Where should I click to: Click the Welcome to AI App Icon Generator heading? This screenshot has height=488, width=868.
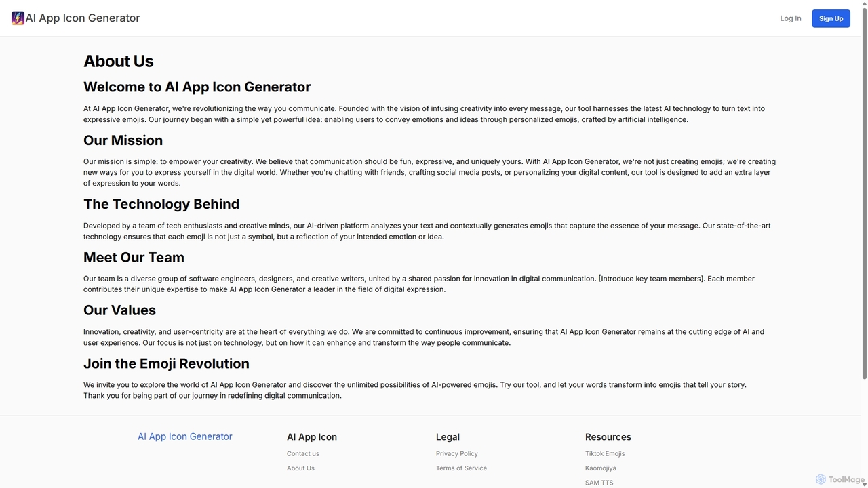(197, 87)
